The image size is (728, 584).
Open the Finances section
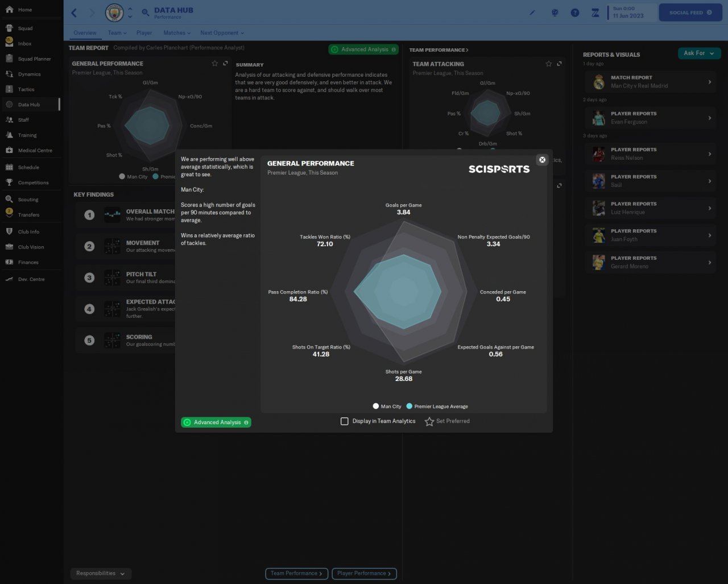click(28, 263)
